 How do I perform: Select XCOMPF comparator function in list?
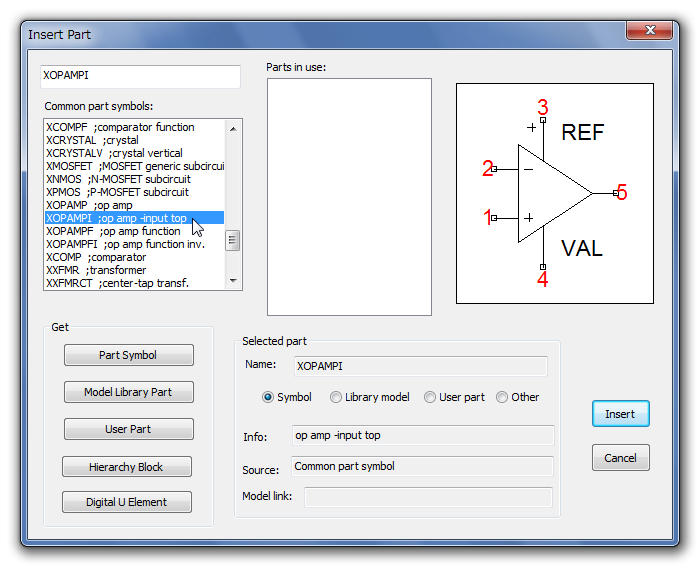(134, 127)
